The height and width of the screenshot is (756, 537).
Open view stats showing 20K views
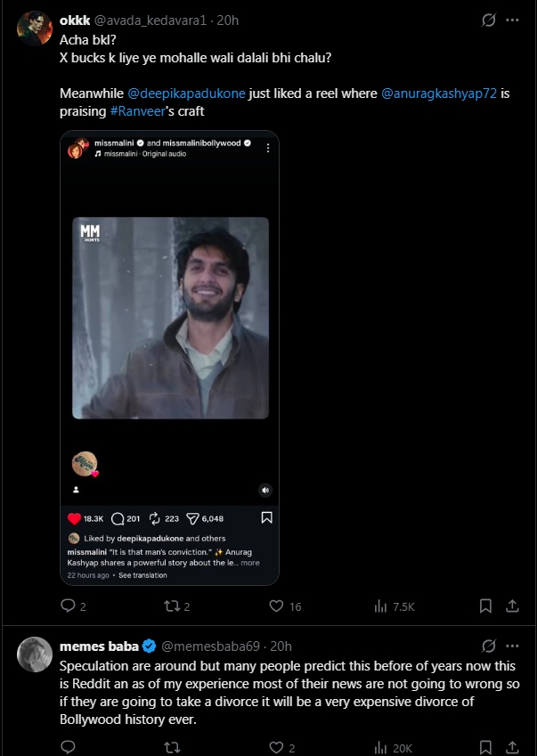point(395,747)
